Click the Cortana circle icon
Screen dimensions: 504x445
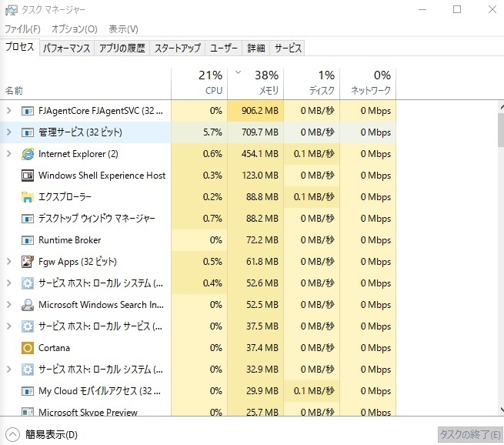point(28,348)
